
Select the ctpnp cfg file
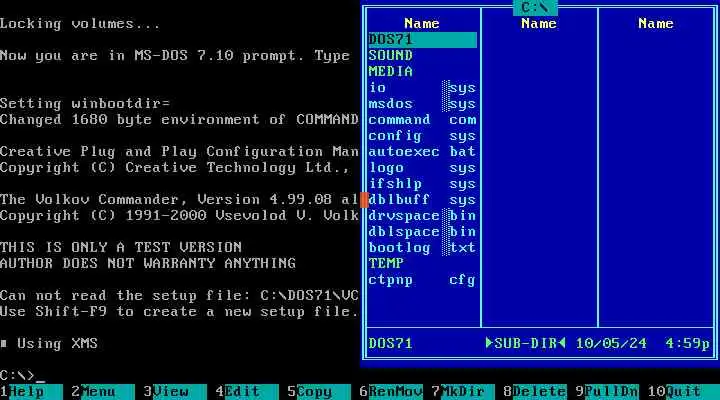[x=422, y=280]
